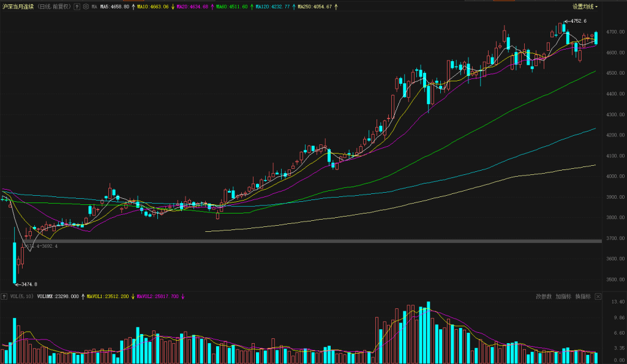
Task: Click the 沪深当月连续 contract title
Action: pyautogui.click(x=18, y=7)
